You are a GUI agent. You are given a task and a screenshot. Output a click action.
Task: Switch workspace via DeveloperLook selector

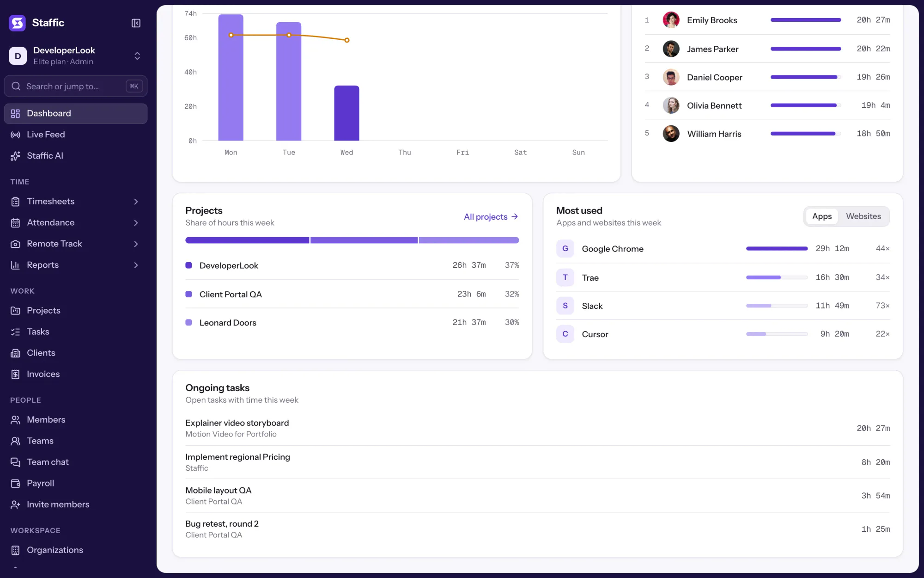coord(76,56)
